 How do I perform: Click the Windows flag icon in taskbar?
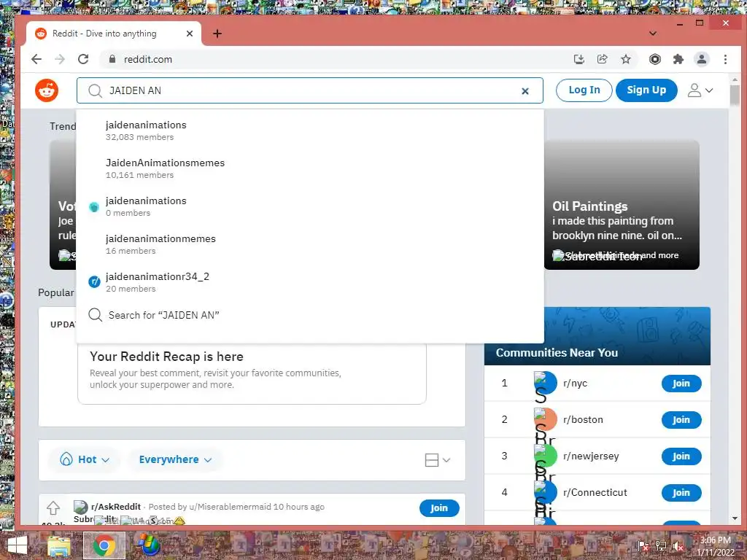tap(148, 545)
